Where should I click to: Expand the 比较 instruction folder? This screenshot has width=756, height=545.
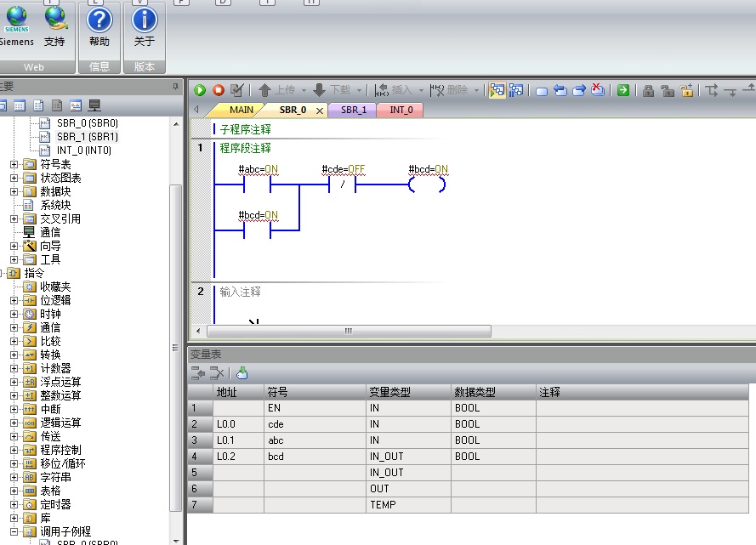pos(14,341)
